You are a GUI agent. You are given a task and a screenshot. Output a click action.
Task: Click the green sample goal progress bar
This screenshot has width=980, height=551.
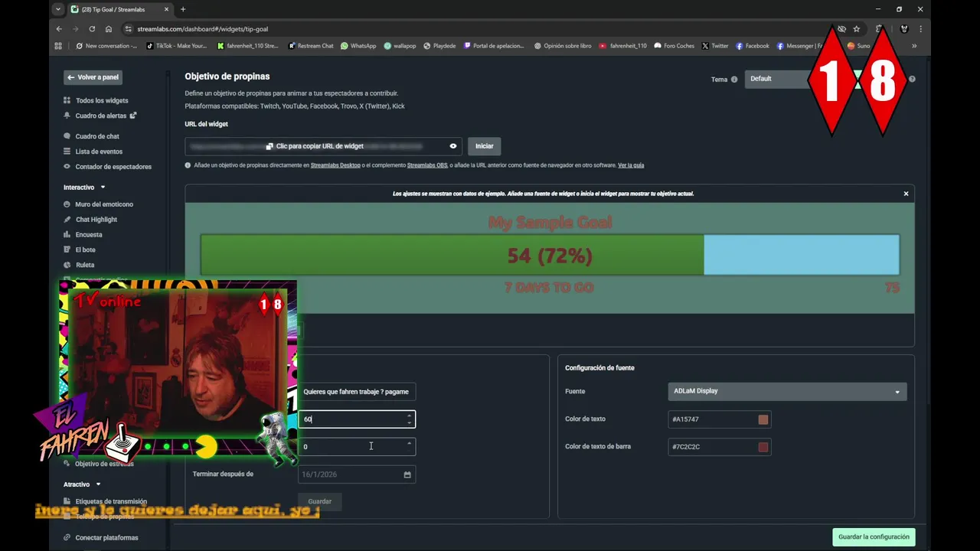[452, 255]
